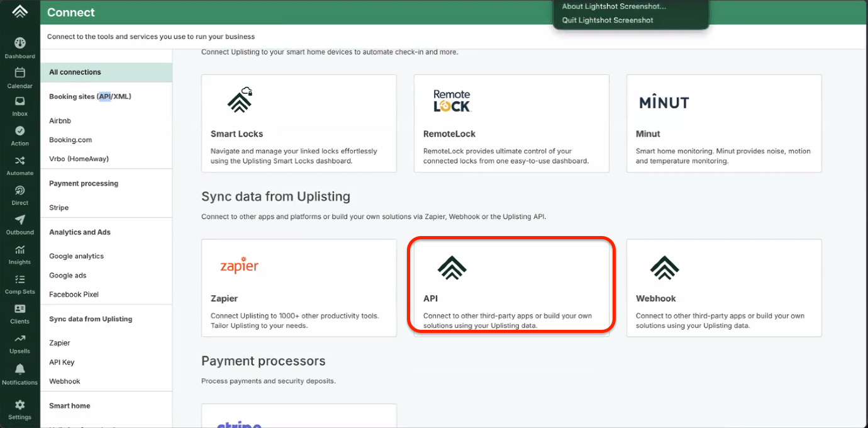The height and width of the screenshot is (428, 868).
Task: Click the Payment processors section heading
Action: click(264, 361)
